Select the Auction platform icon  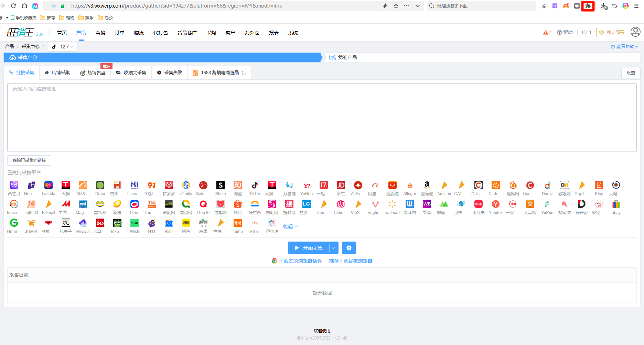pyautogui.click(x=444, y=185)
